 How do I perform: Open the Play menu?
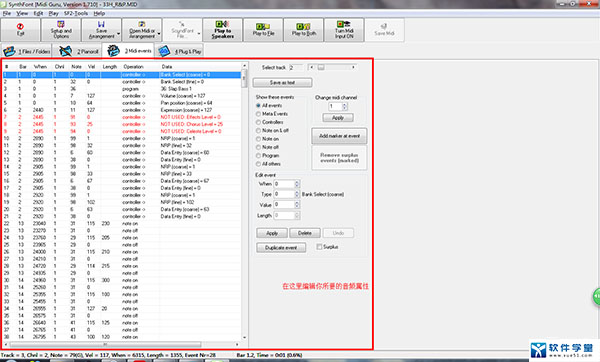(x=53, y=13)
